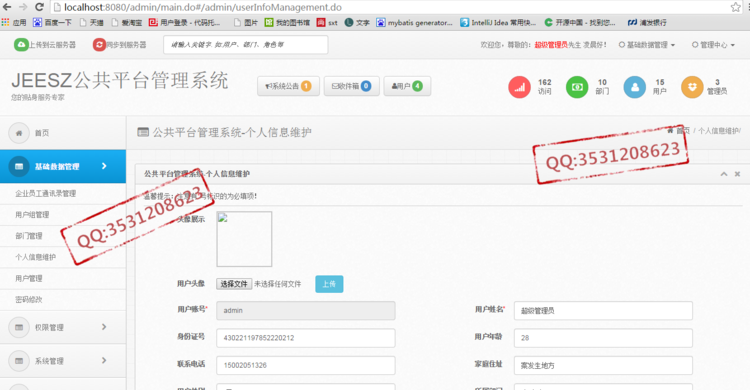Click the 上传 upload button

pyautogui.click(x=329, y=284)
